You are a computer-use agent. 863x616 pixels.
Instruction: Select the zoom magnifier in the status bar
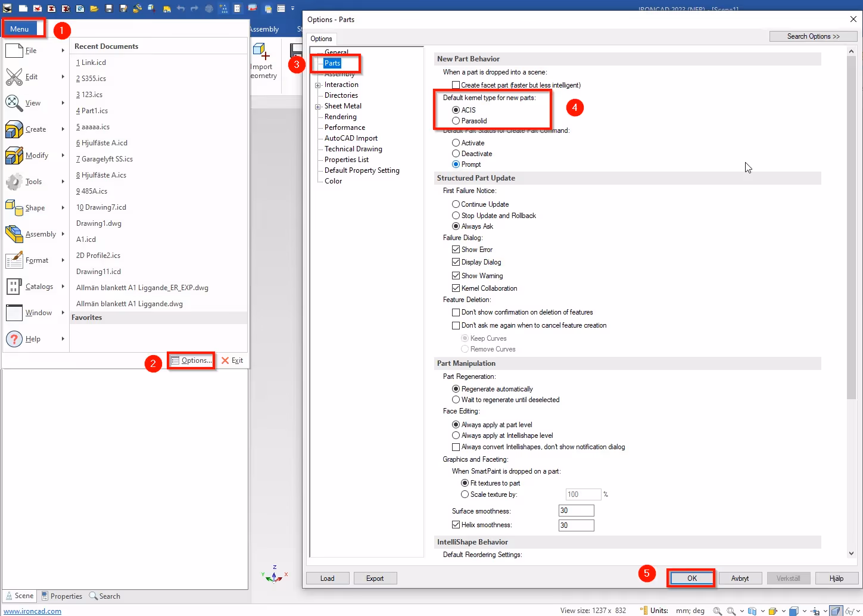click(x=717, y=611)
